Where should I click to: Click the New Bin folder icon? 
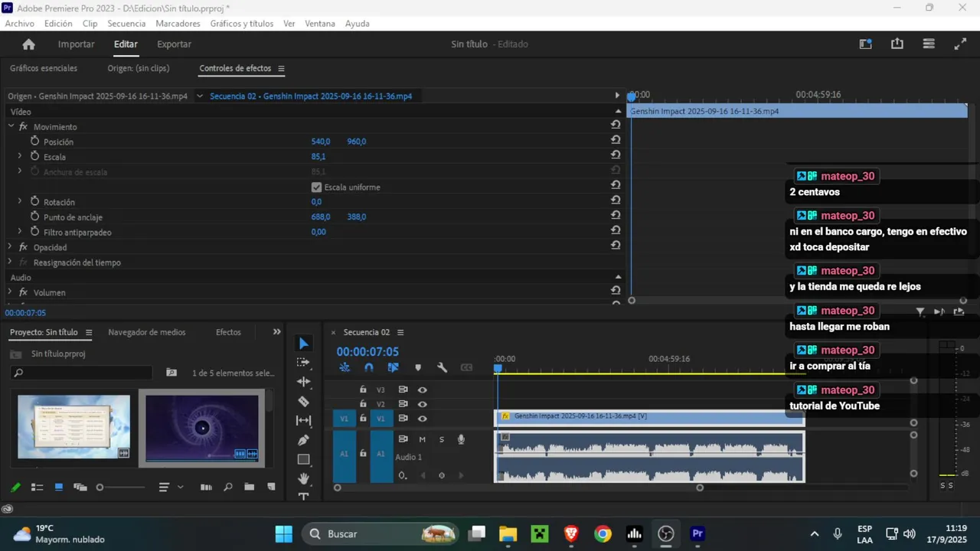(249, 487)
